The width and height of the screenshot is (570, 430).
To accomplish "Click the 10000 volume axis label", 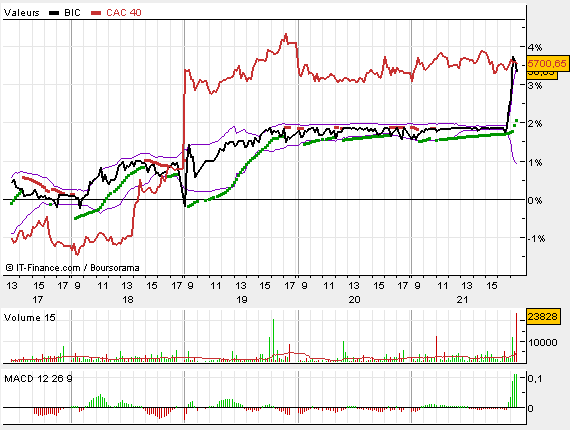I will tap(543, 342).
